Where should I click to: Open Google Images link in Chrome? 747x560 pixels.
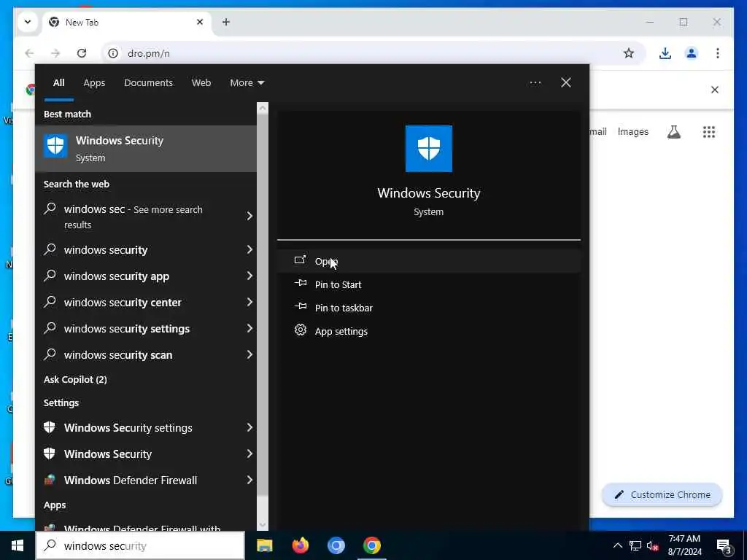click(x=632, y=132)
